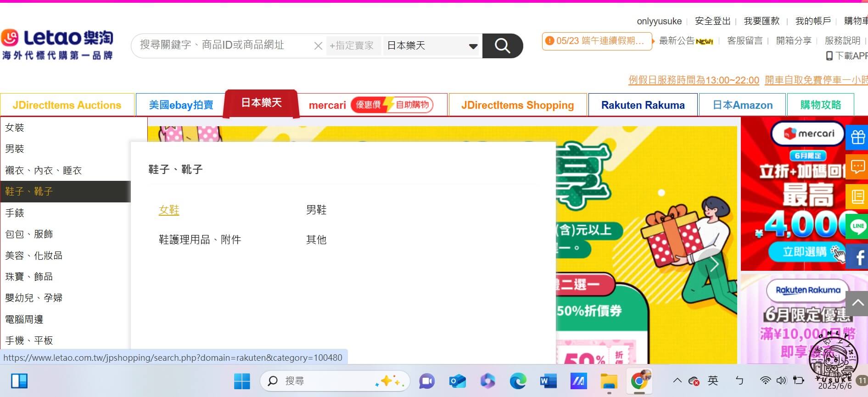Clear the search field with X icon
The image size is (868, 397).
(x=318, y=46)
